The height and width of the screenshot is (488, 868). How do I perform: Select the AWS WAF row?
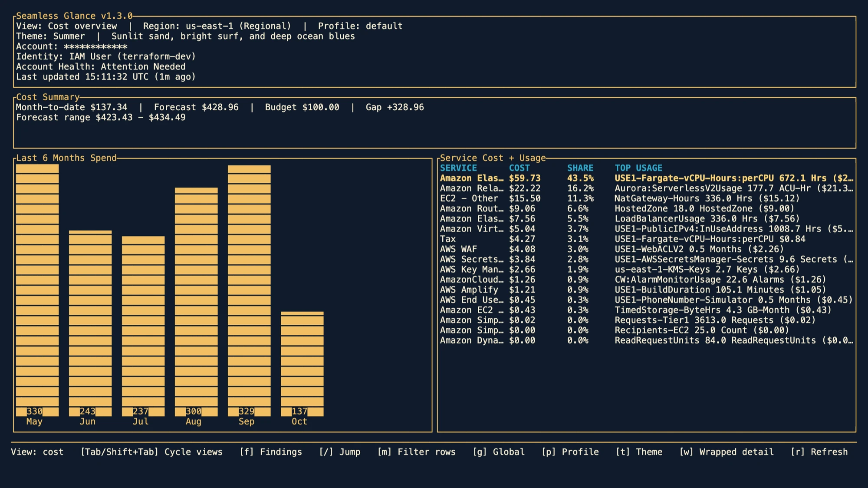point(647,249)
